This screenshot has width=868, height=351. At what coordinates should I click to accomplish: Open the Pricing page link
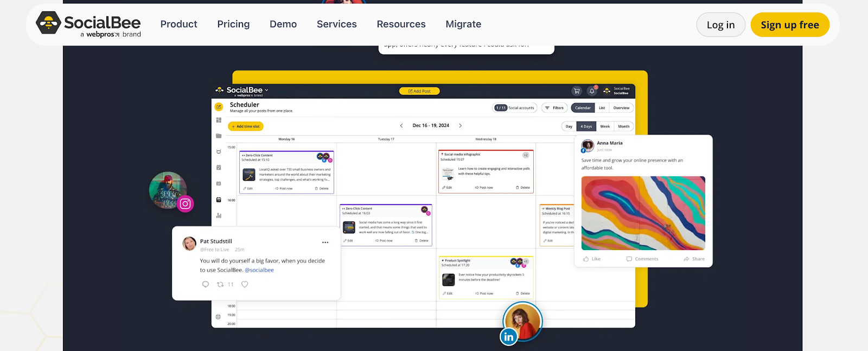pos(233,24)
